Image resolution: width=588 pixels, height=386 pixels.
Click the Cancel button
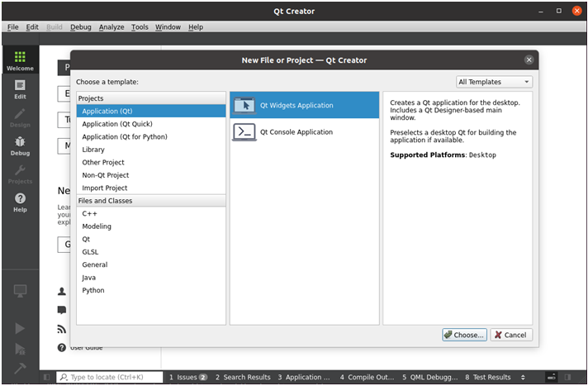tap(511, 335)
